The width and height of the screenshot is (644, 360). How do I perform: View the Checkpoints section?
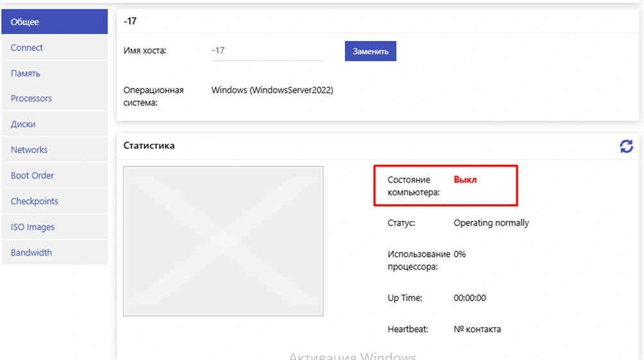[x=55, y=201]
